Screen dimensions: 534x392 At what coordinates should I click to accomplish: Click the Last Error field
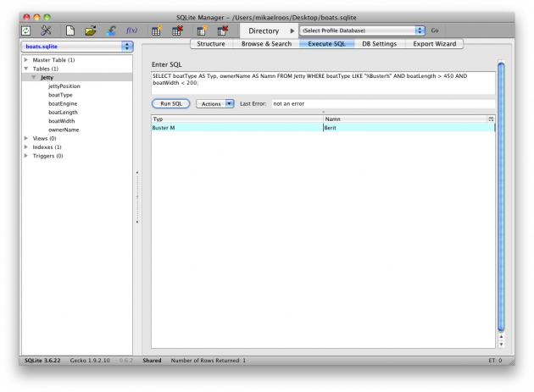[383, 104]
